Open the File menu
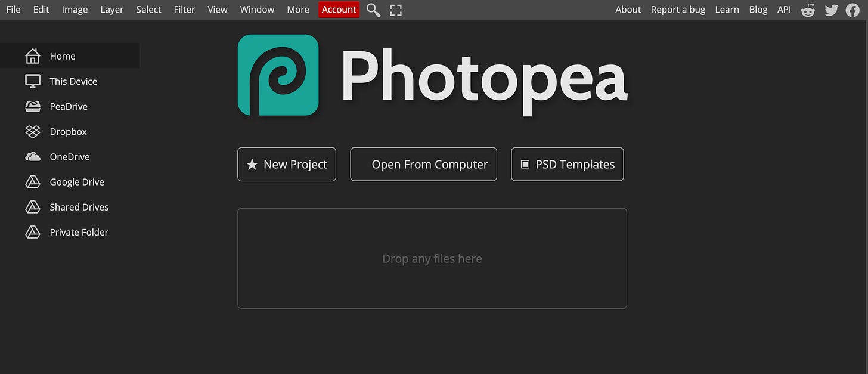Image resolution: width=868 pixels, height=374 pixels. (13, 10)
